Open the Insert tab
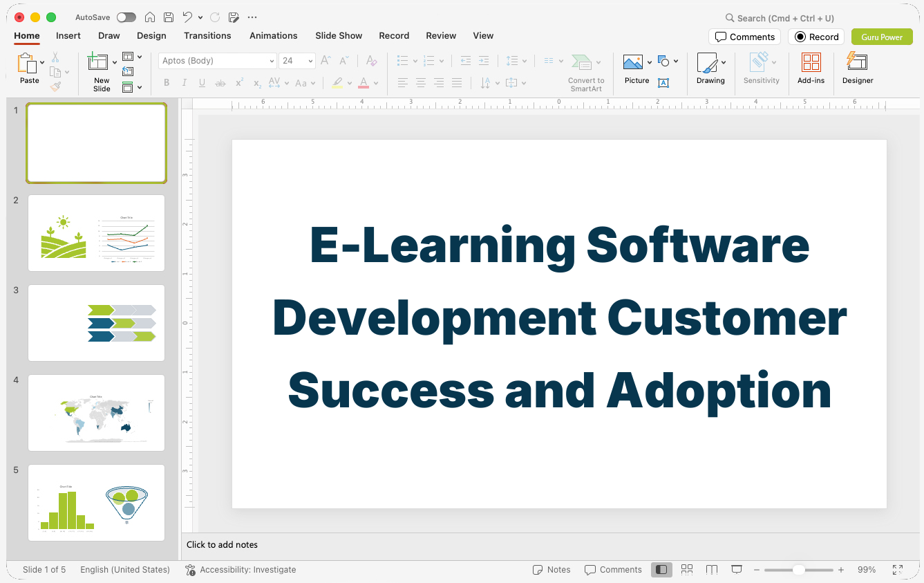This screenshot has height=583, width=924. [x=68, y=35]
